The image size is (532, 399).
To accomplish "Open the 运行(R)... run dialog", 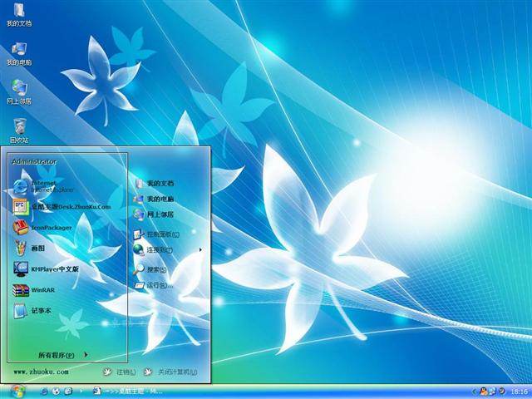I will [154, 285].
